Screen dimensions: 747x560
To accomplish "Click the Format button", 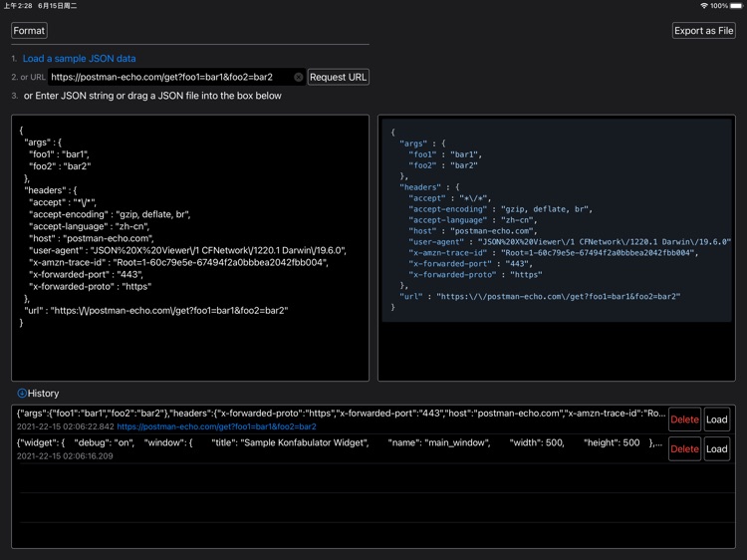I will click(29, 31).
